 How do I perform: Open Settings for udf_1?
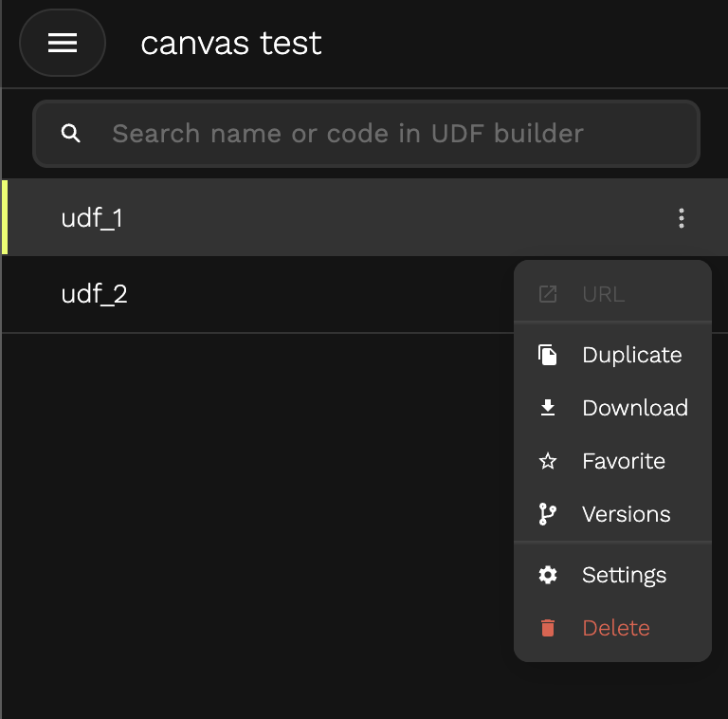coord(612,575)
